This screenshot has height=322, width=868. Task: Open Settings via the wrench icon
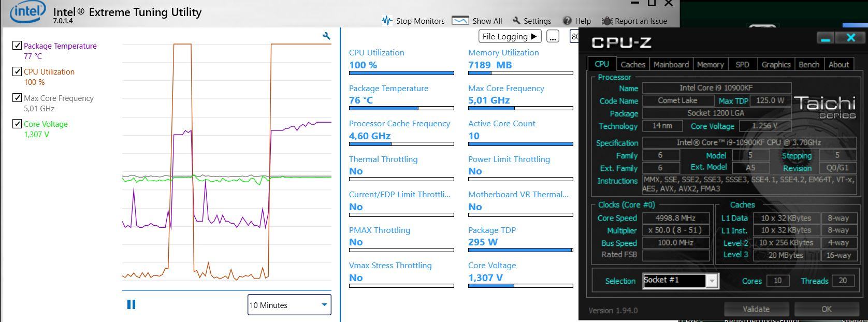516,21
